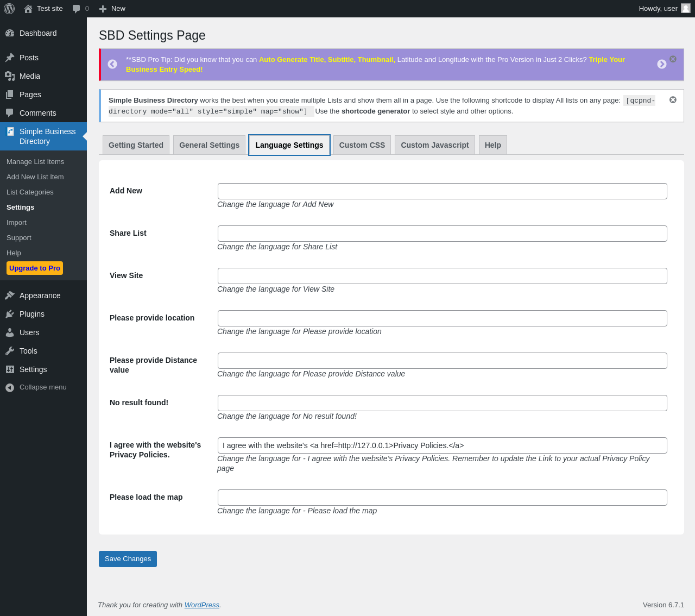Click the Users person icon
695x616 pixels.
point(10,332)
